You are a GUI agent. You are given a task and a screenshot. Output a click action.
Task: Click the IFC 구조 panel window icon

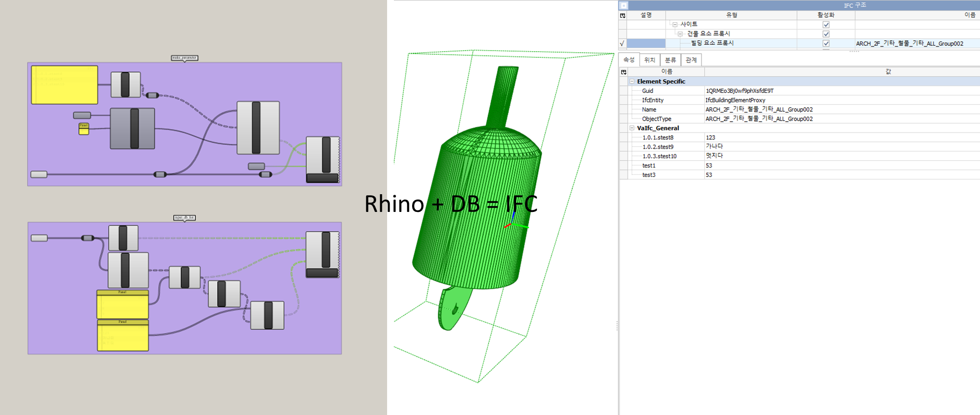[624, 5]
